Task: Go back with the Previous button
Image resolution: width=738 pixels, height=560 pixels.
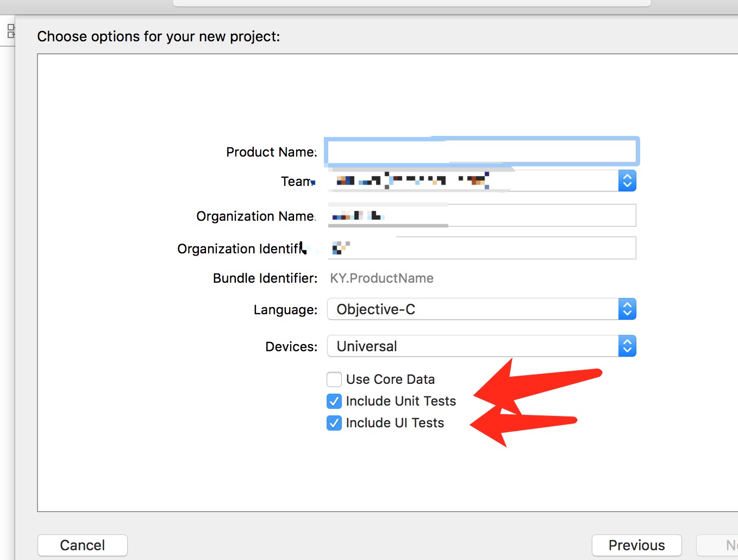Action: 636,545
